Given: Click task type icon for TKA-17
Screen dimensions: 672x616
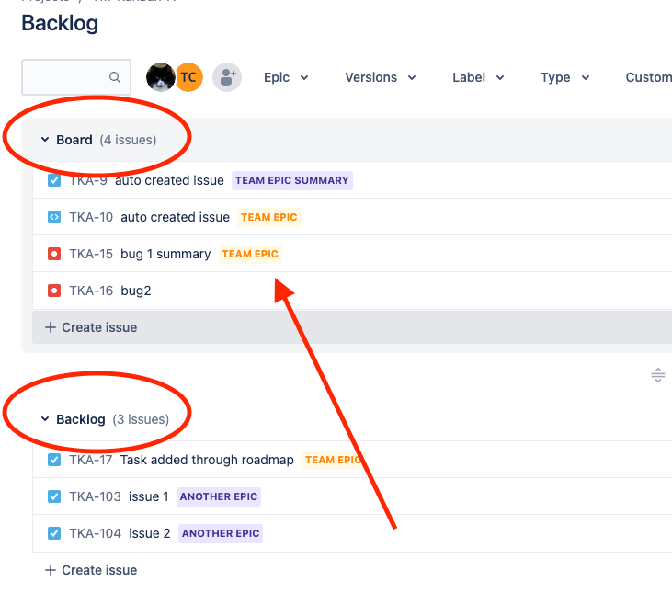Looking at the screenshot, I should point(54,460).
